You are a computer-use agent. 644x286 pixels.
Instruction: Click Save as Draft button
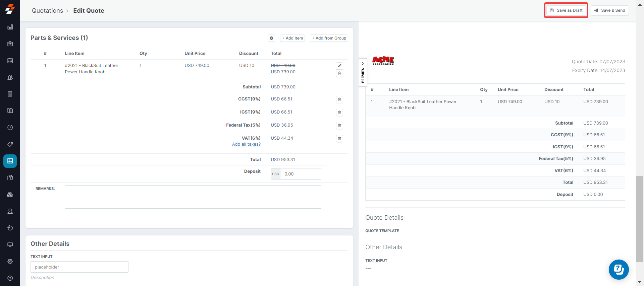566,10
